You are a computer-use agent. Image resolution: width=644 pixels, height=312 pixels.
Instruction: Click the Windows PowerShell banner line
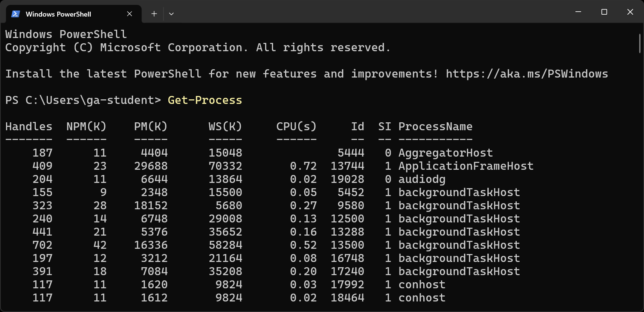click(x=66, y=34)
